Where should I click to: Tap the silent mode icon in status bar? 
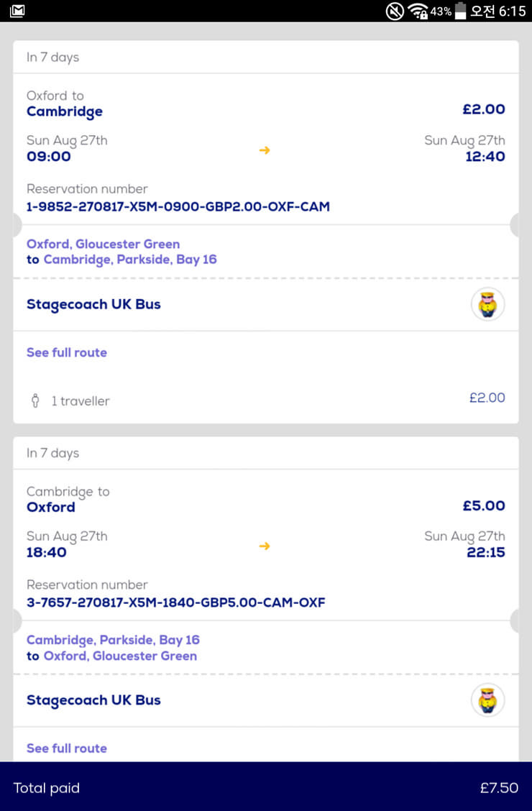point(395,11)
